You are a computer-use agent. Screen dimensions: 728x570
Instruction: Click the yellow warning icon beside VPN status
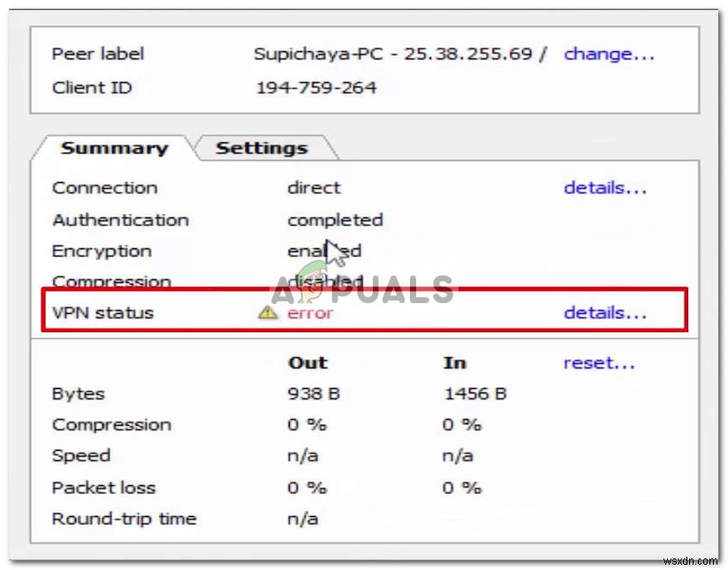267,313
